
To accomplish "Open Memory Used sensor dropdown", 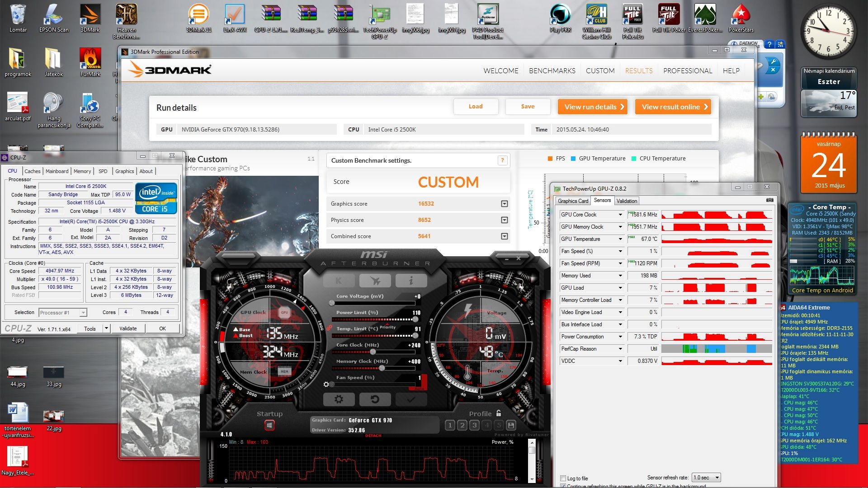I will pyautogui.click(x=620, y=276).
